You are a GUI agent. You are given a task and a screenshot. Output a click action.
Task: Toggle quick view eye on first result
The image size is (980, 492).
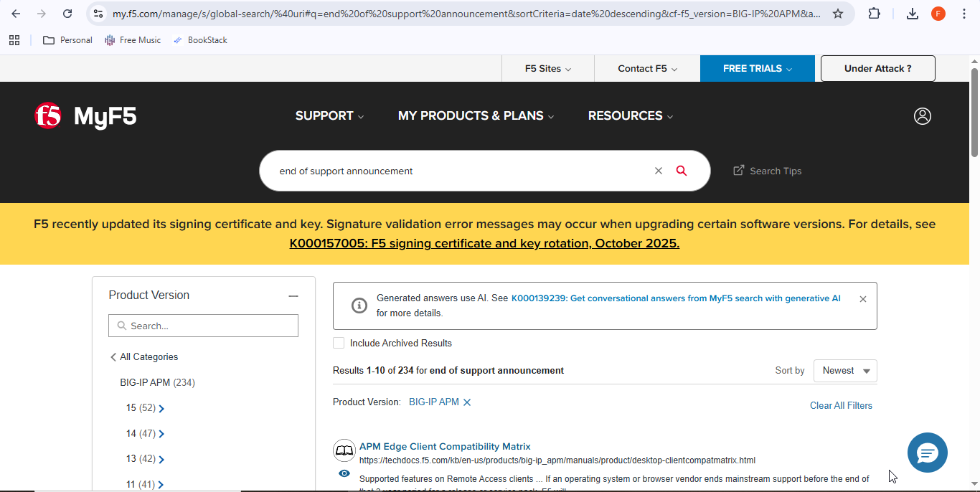344,473
